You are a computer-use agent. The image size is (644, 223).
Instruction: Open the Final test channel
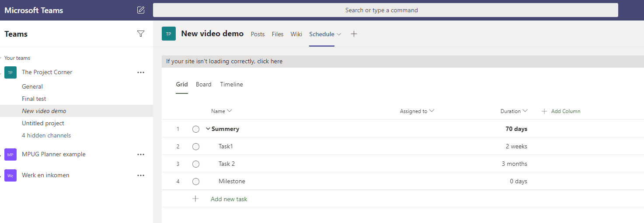[34, 99]
